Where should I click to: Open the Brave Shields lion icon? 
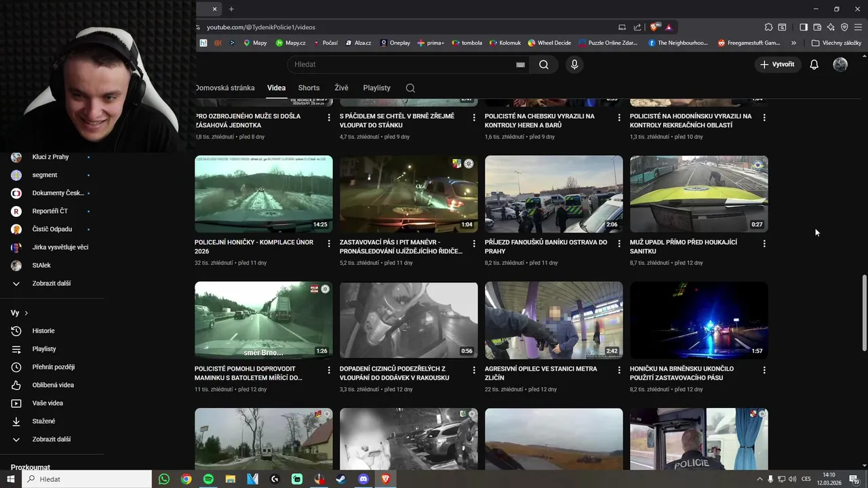(x=654, y=27)
